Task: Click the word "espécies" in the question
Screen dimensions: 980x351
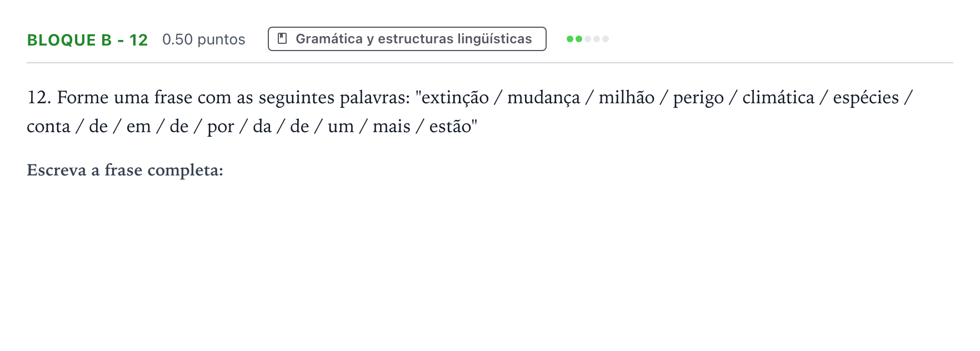Action: 866,98
